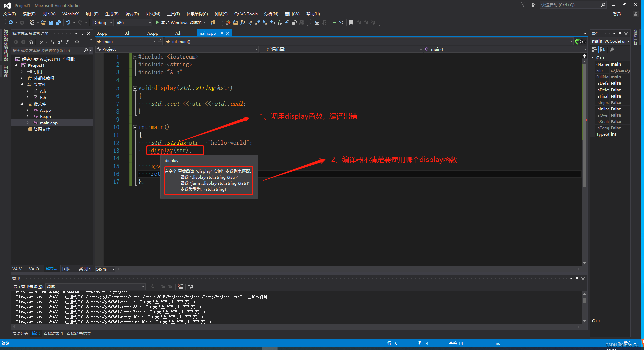Toggle word wrap in the output panel
Viewport: 644px width, 350px height.
pos(190,287)
